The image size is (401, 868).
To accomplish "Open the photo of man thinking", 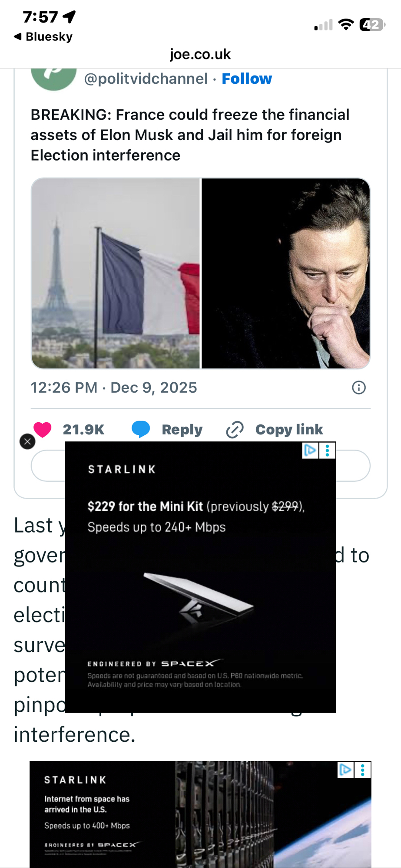I will (x=285, y=273).
